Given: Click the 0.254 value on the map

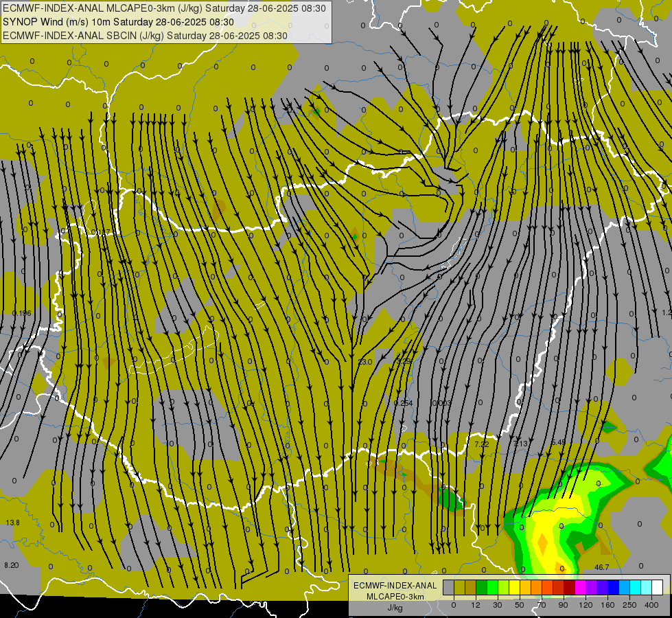Looking at the screenshot, I should pos(404,403).
